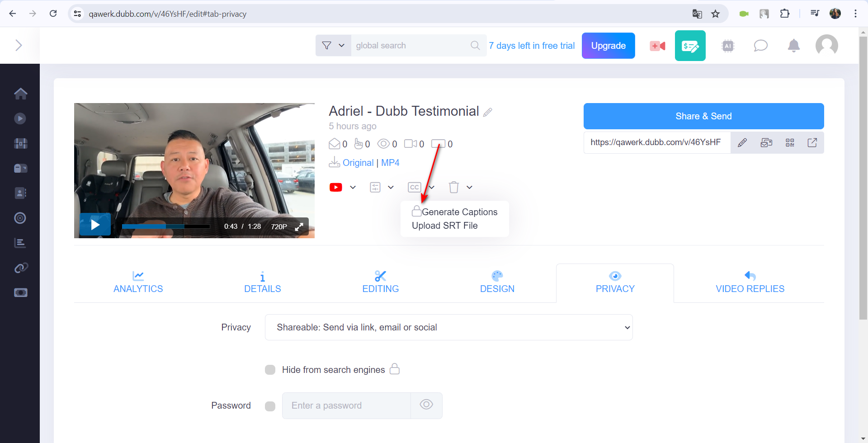Switch to the Design tab
Screen dimensions: 868x443
click(497, 283)
